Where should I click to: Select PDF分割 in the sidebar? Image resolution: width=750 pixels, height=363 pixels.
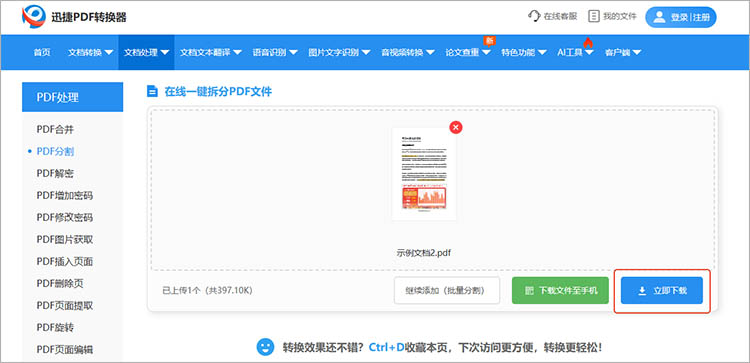(x=55, y=152)
